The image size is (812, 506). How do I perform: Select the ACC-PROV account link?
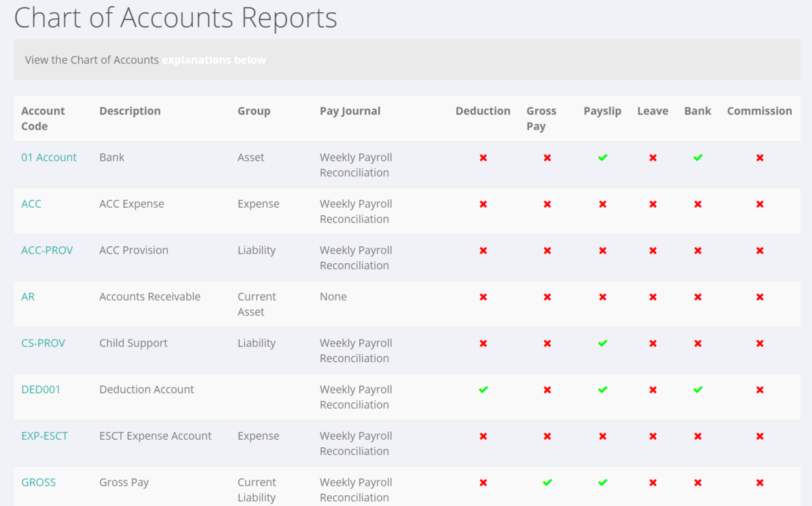(x=47, y=250)
